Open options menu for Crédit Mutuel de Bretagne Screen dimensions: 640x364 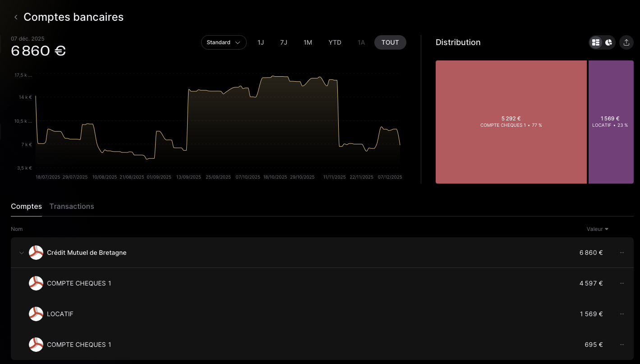pos(622,253)
